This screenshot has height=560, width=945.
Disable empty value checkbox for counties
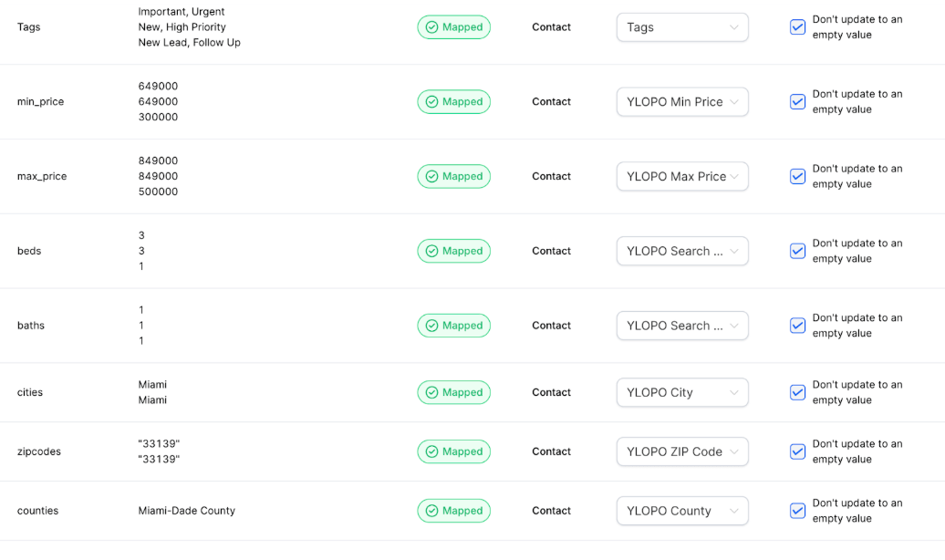(797, 511)
